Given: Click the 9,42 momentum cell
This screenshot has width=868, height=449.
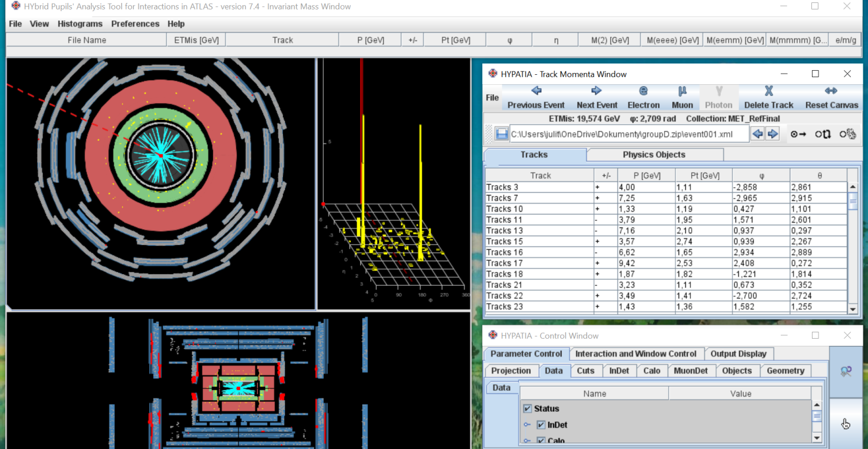Looking at the screenshot, I should pyautogui.click(x=646, y=263).
